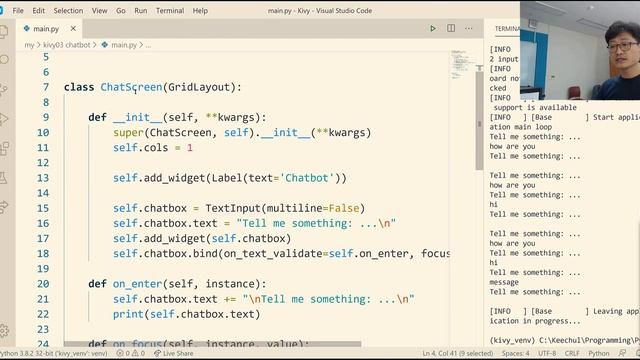Open the Terminal menu

pyautogui.click(x=170, y=11)
